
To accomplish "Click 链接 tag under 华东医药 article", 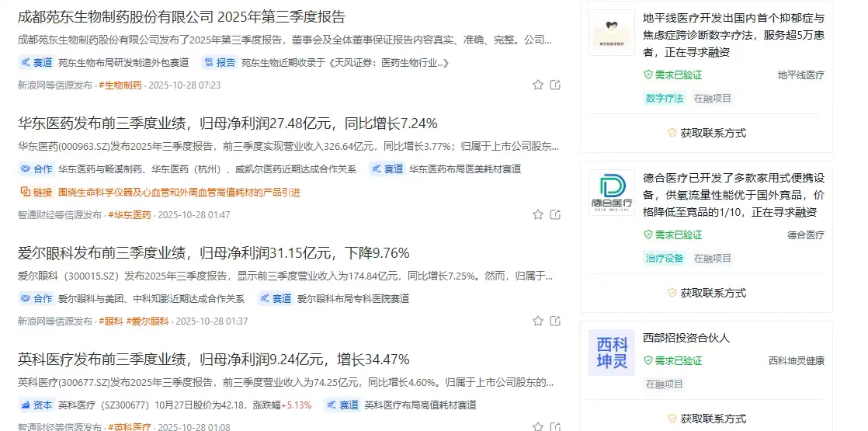I will (36, 193).
